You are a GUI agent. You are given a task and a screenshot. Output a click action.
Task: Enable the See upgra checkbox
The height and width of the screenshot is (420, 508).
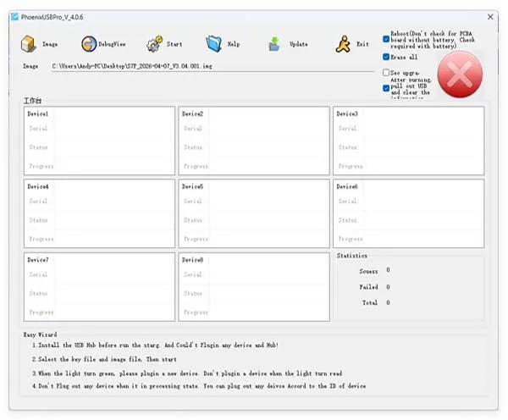point(386,73)
